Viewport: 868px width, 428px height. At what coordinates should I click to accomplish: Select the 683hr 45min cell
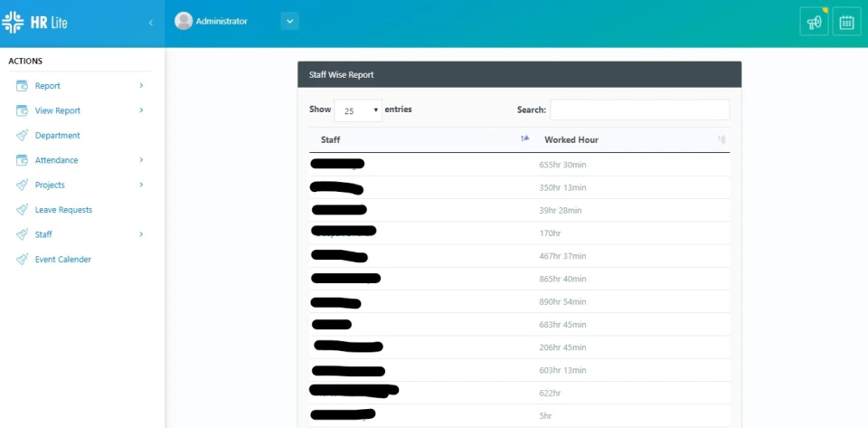click(x=562, y=325)
